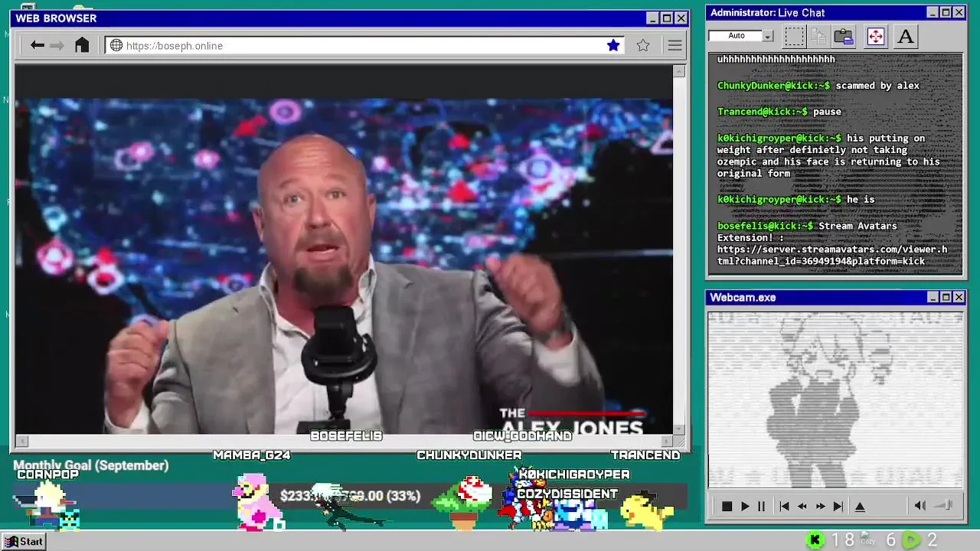Click the boseph.online address field

(364, 45)
